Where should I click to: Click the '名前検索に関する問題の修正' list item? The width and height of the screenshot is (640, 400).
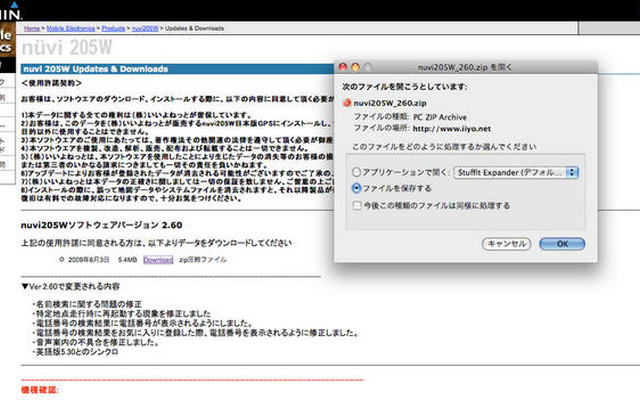87,304
